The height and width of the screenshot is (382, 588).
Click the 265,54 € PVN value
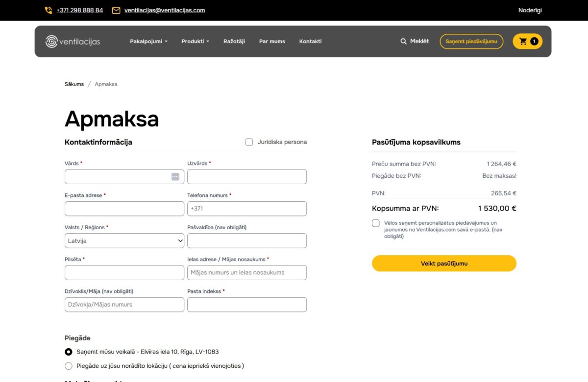pos(504,193)
